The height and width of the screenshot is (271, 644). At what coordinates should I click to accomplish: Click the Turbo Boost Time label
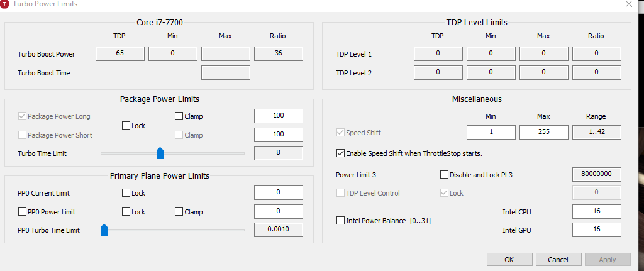click(x=44, y=73)
